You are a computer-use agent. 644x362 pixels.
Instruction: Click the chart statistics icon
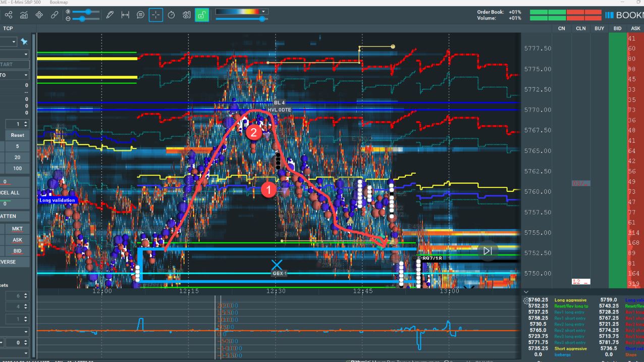(x=24, y=15)
